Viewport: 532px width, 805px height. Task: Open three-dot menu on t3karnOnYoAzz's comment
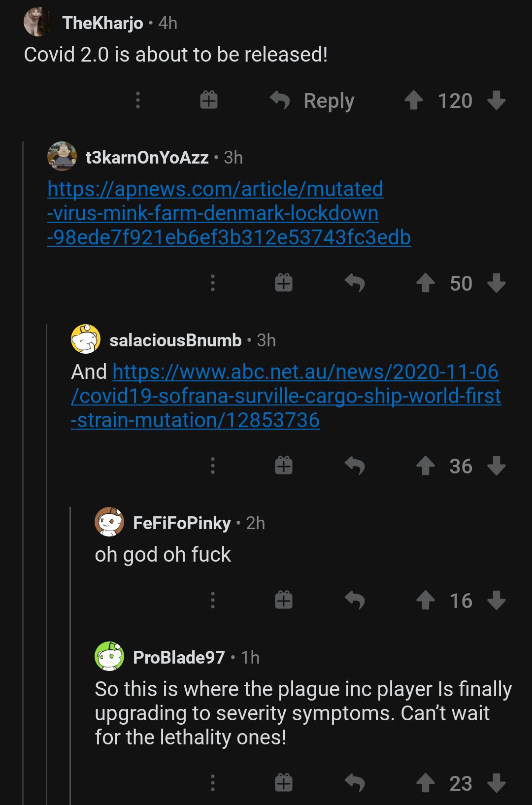click(213, 283)
